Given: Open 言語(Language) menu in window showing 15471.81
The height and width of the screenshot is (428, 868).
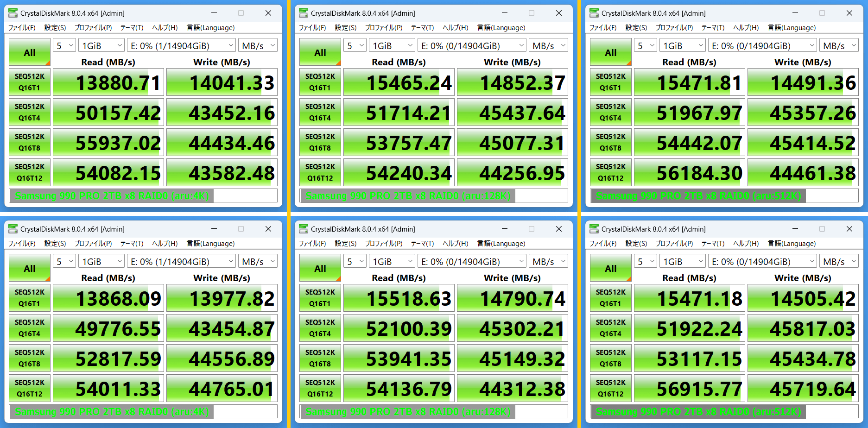Looking at the screenshot, I should pos(792,28).
